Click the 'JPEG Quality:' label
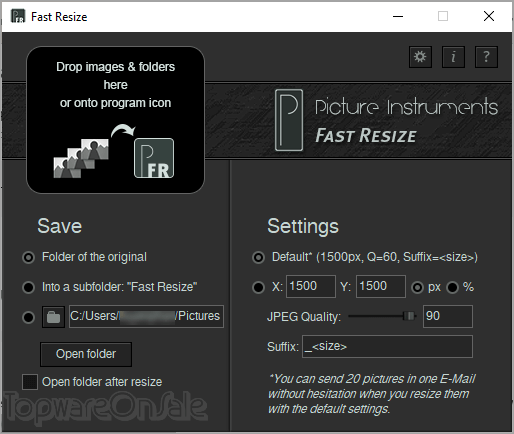Screen dimensions: 514x434 (304, 317)
